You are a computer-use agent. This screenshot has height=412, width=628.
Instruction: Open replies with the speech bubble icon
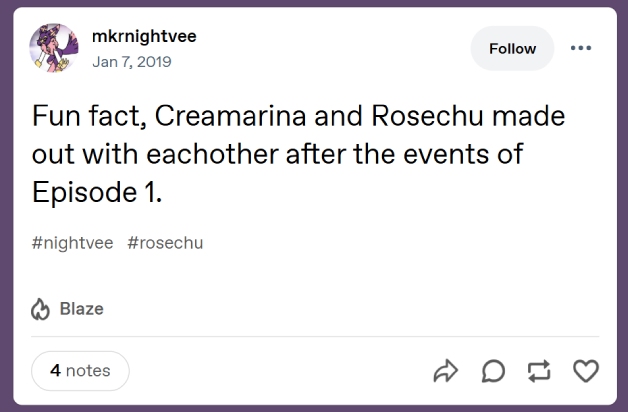click(x=493, y=371)
